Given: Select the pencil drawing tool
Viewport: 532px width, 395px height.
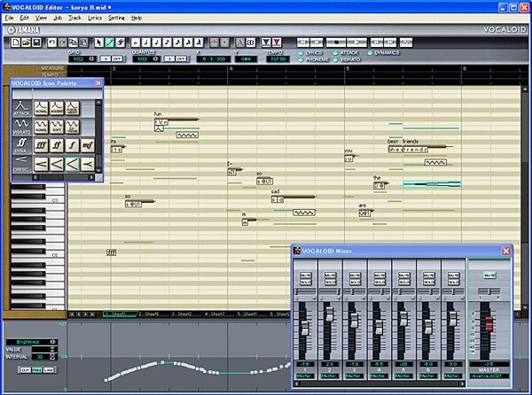Looking at the screenshot, I should pos(109,43).
